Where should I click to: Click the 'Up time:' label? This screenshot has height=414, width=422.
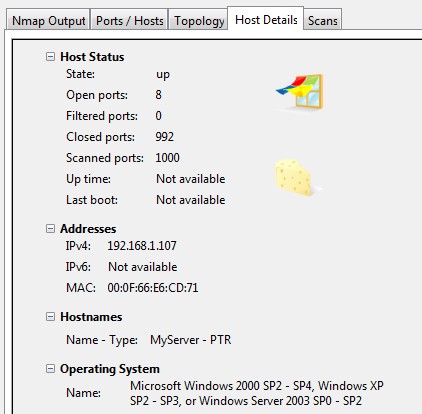[x=88, y=179]
